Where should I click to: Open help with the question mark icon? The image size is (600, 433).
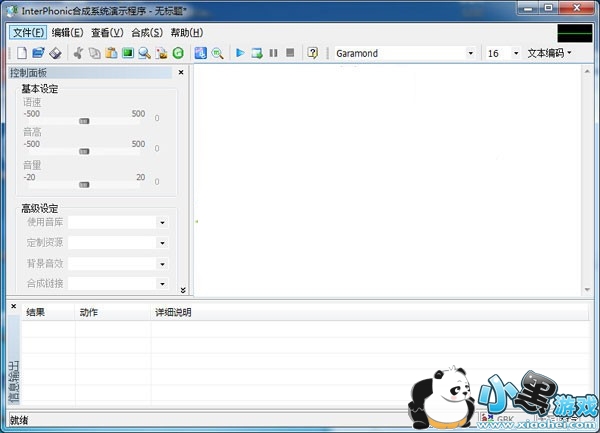coord(313,53)
